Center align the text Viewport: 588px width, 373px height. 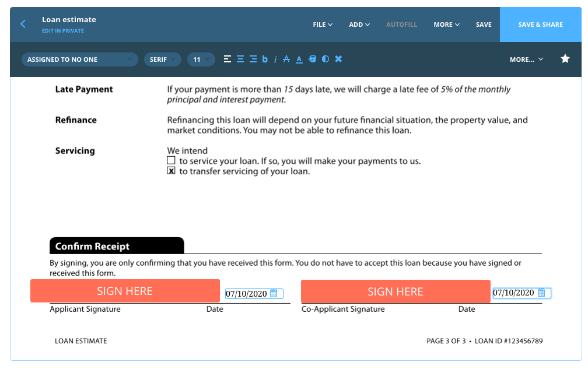[240, 59]
